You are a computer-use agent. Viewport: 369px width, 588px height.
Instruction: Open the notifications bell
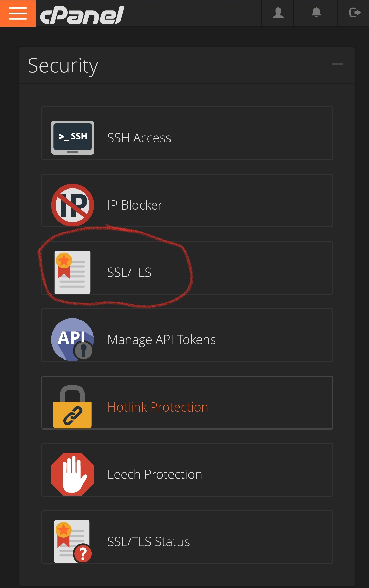[316, 13]
